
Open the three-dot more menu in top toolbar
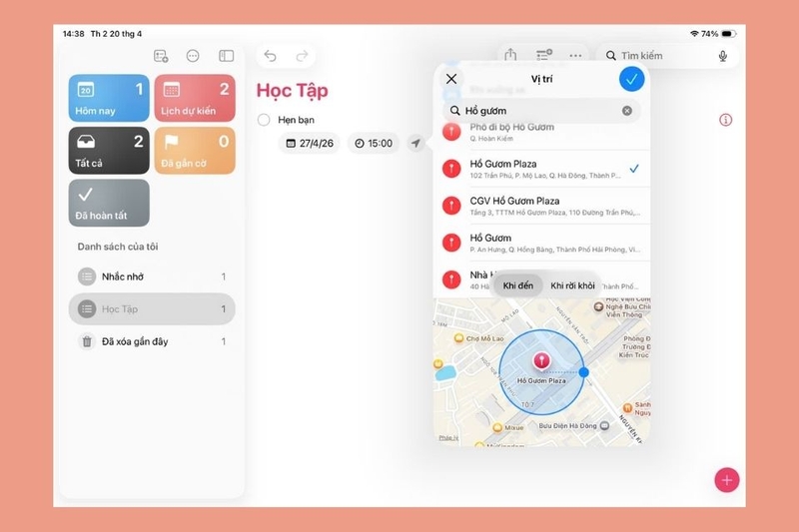tap(576, 56)
